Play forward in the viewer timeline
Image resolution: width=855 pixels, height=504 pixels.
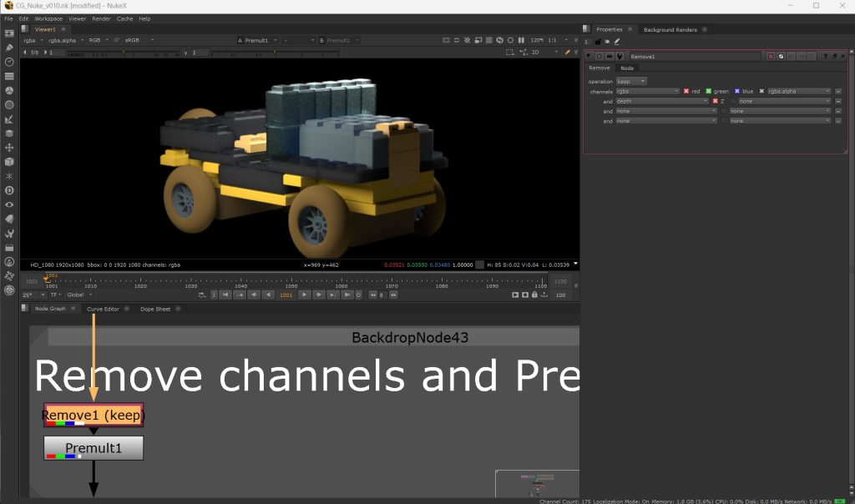tap(304, 295)
